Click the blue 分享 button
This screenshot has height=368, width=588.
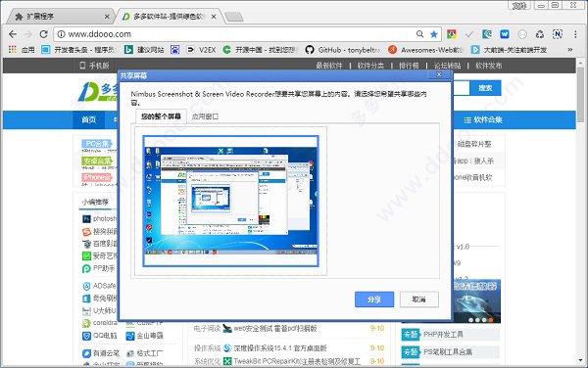374,299
